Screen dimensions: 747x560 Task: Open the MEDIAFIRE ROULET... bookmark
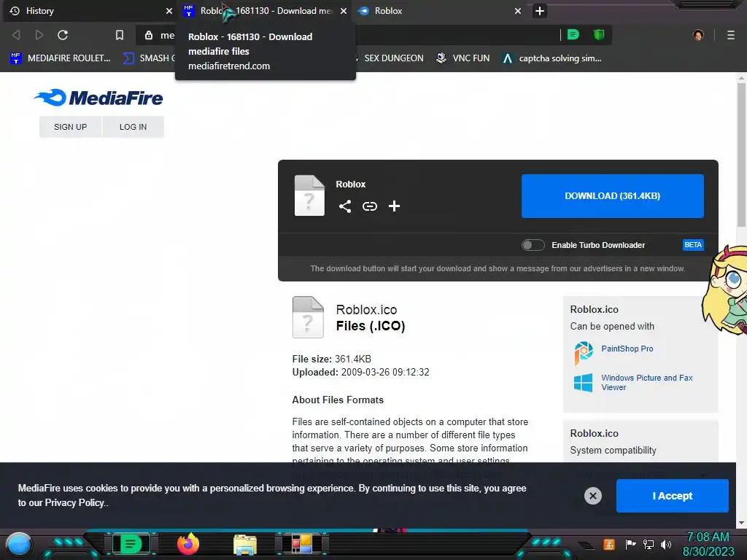point(60,58)
